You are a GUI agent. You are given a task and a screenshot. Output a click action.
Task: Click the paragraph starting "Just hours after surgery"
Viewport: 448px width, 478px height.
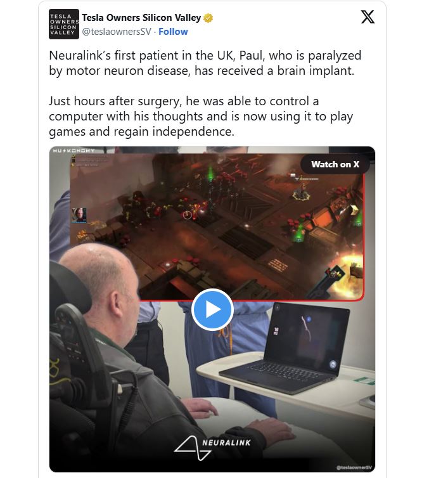201,117
